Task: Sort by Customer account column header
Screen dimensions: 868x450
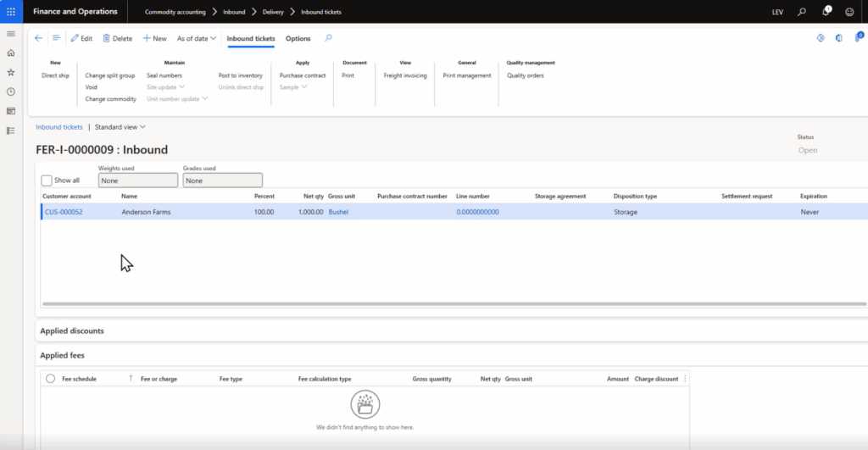Action: 67,196
